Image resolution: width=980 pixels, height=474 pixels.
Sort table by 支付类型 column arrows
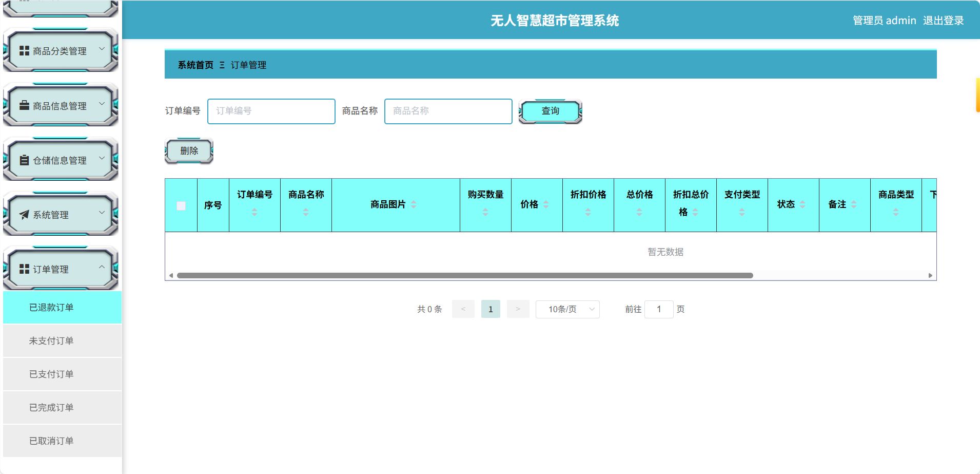pyautogui.click(x=742, y=212)
